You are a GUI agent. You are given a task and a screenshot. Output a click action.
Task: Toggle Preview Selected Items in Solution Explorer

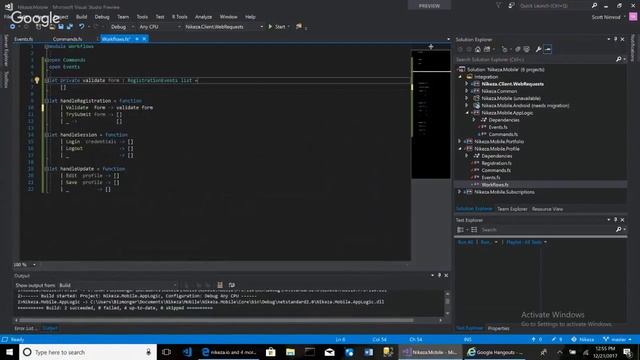pos(548,49)
